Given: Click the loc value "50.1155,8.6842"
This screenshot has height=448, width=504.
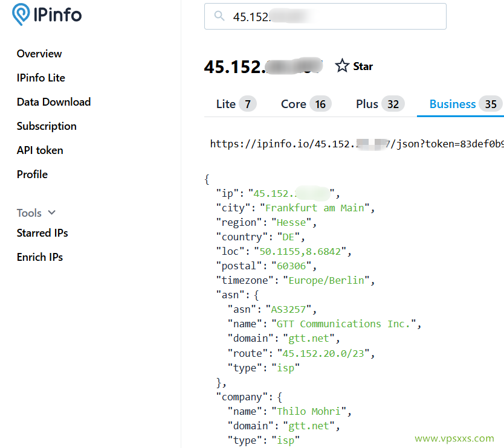Looking at the screenshot, I should coord(300,251).
